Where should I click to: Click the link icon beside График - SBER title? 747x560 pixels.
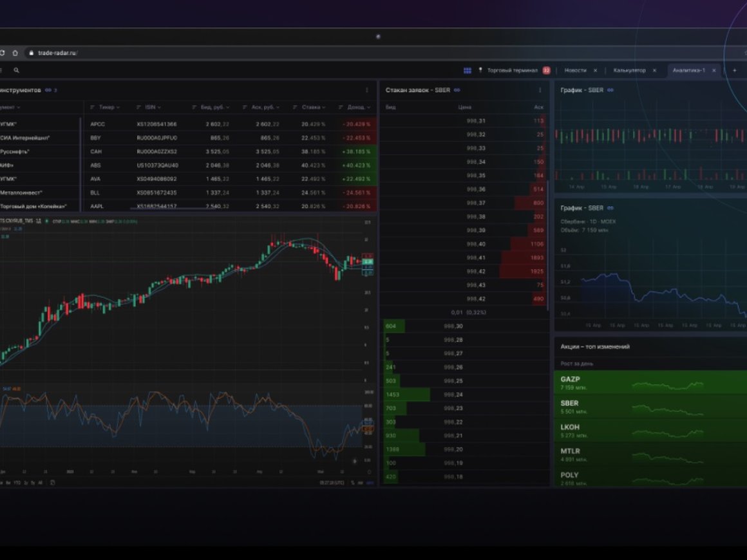coord(612,90)
